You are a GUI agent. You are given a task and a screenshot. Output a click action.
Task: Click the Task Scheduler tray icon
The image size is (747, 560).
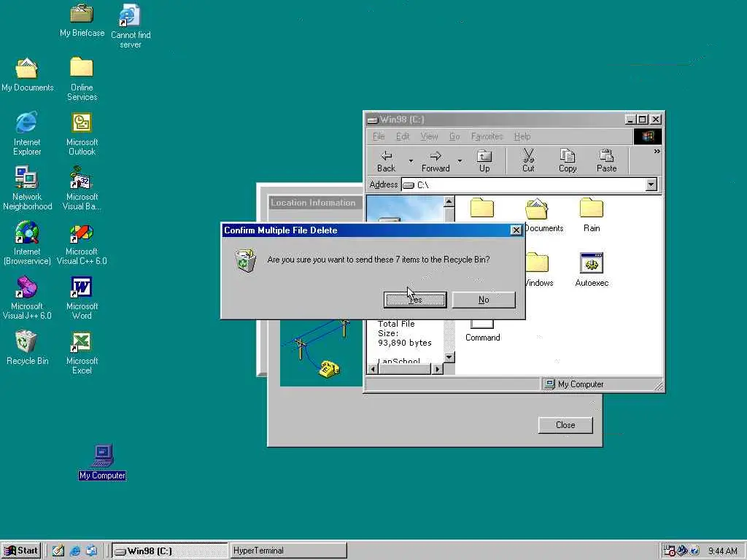pos(670,551)
